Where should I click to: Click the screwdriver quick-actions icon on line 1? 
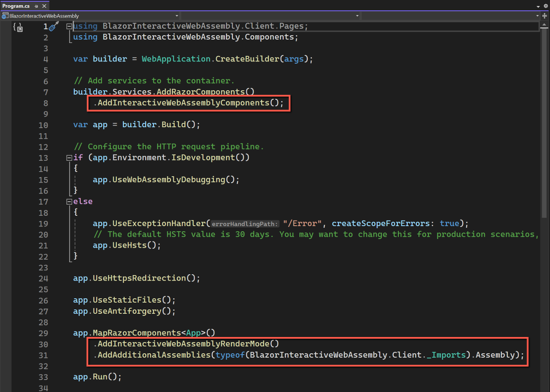tap(53, 25)
